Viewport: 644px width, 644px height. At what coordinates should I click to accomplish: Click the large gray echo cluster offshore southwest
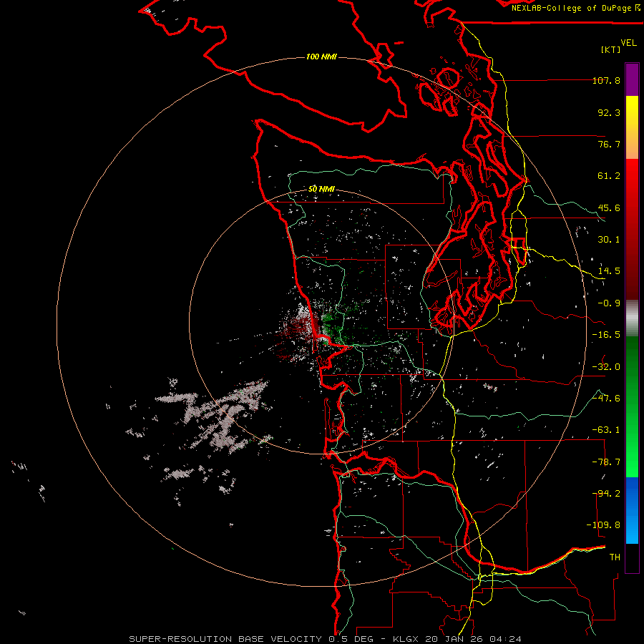click(213, 415)
